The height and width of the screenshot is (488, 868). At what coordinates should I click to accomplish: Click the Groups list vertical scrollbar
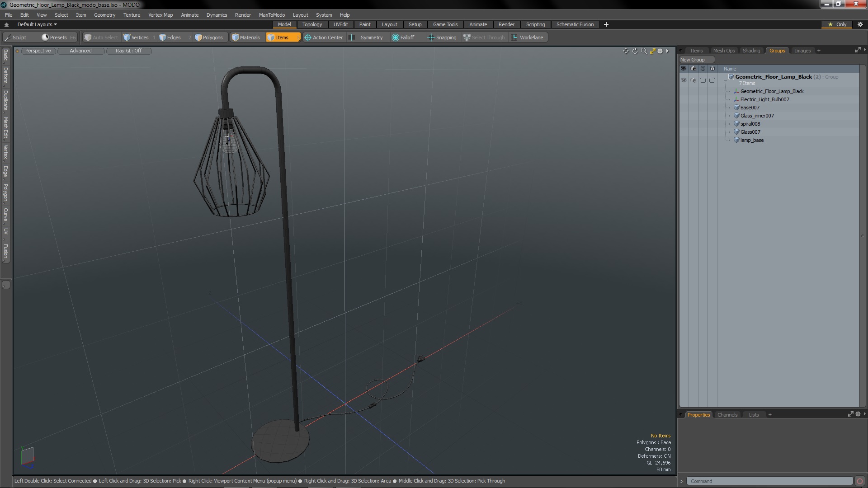[x=862, y=236]
